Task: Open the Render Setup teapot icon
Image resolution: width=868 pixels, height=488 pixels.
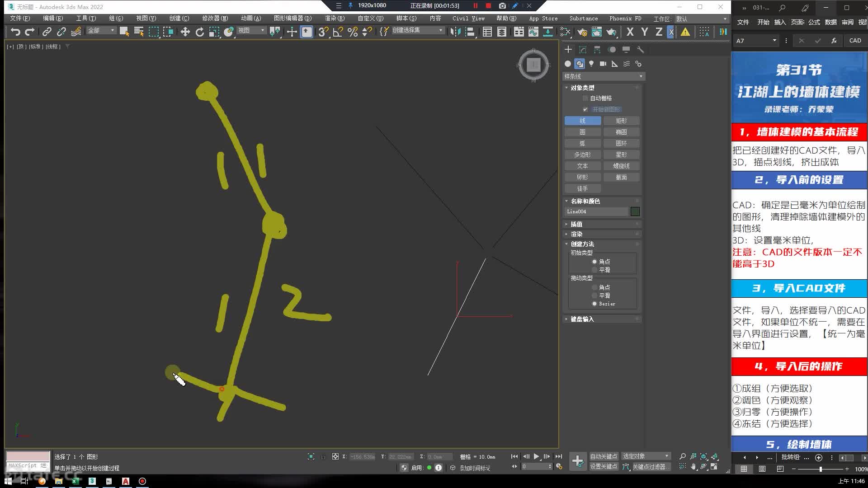Action: pyautogui.click(x=582, y=32)
